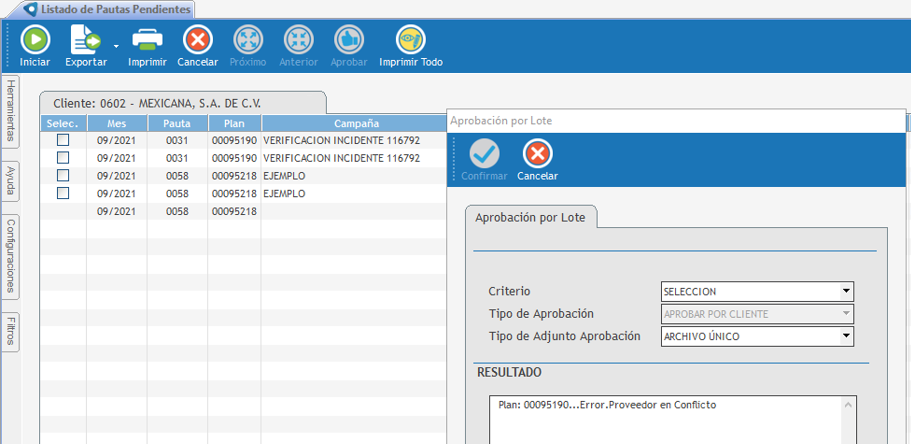Click the Aprobar thumbs-up icon
This screenshot has width=911, height=444.
(349, 40)
